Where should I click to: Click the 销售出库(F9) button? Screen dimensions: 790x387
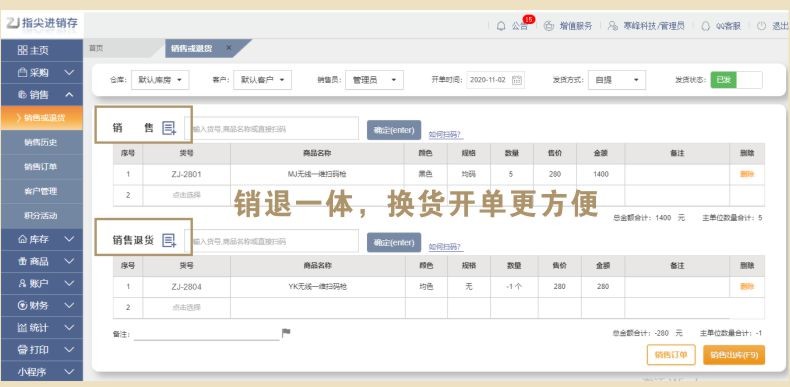pos(734,355)
